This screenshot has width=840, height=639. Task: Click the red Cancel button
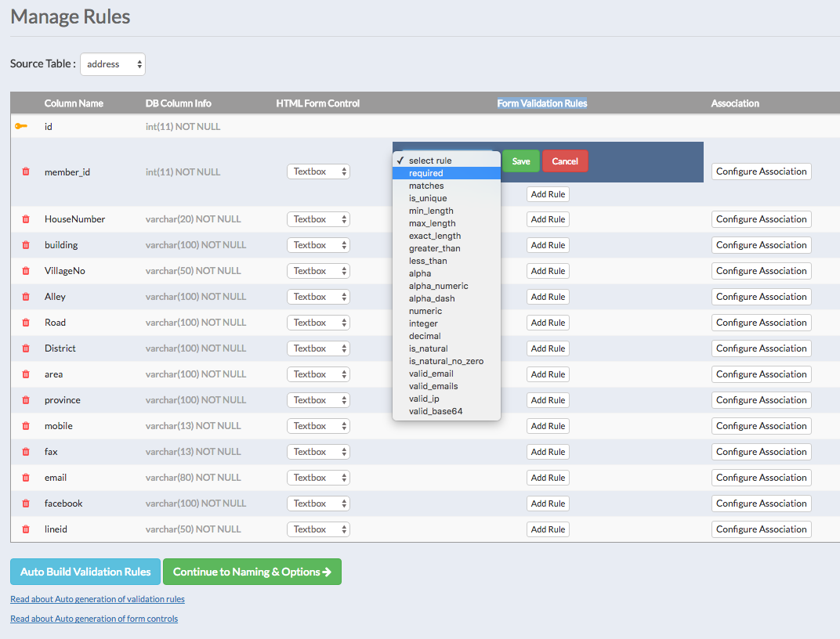pyautogui.click(x=564, y=161)
